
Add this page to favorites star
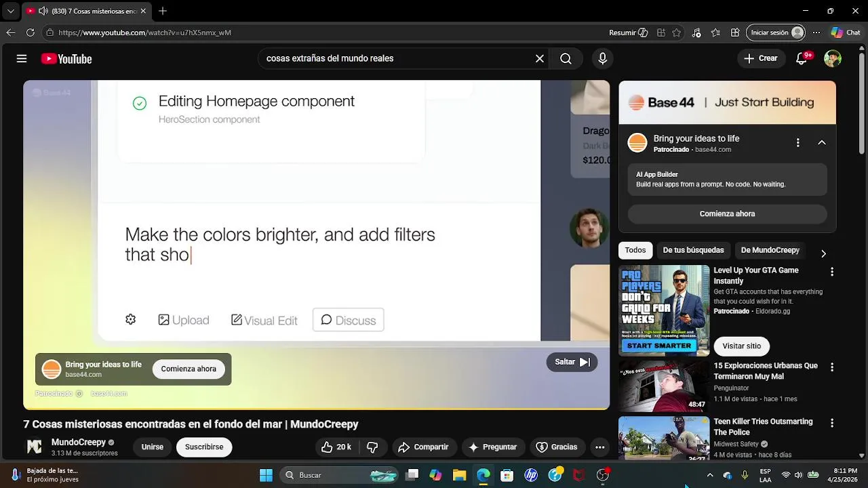click(677, 33)
